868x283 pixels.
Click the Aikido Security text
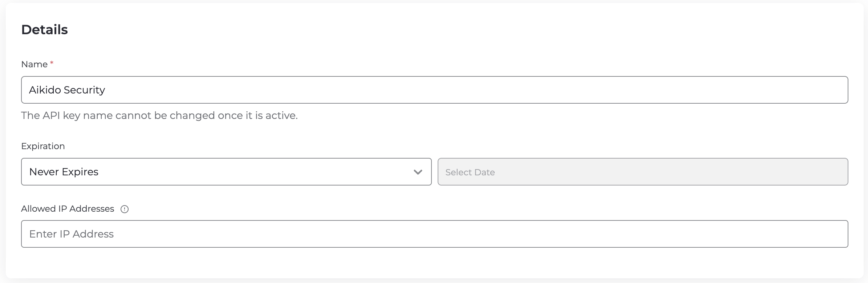point(67,90)
